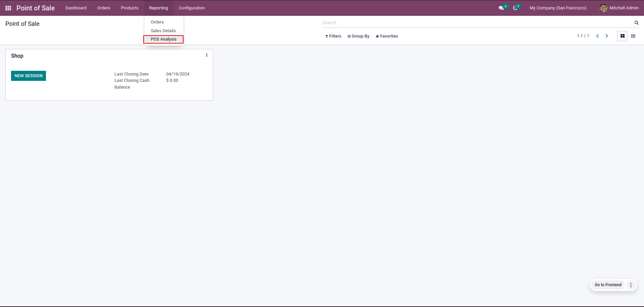
Task: Open Favorites dropdown
Action: pyautogui.click(x=387, y=36)
